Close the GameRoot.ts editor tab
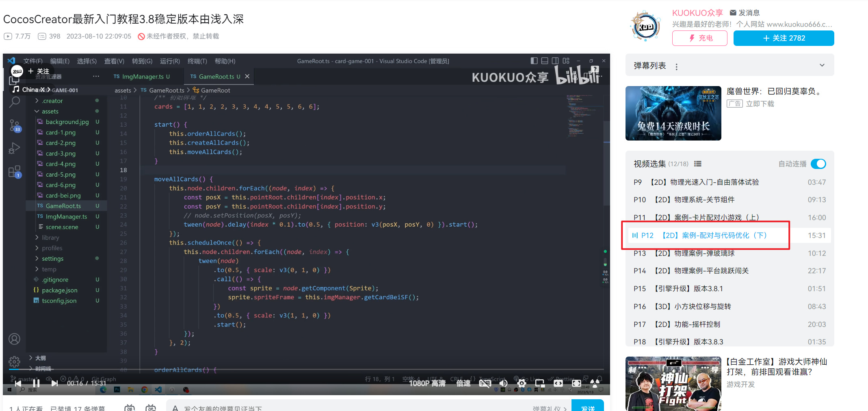This screenshot has height=411, width=868. [247, 76]
